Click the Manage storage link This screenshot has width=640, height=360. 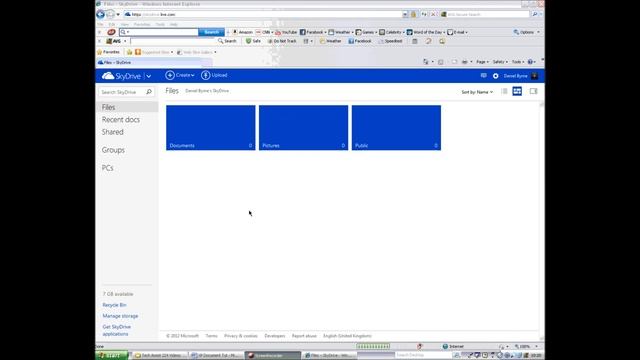(x=120, y=316)
